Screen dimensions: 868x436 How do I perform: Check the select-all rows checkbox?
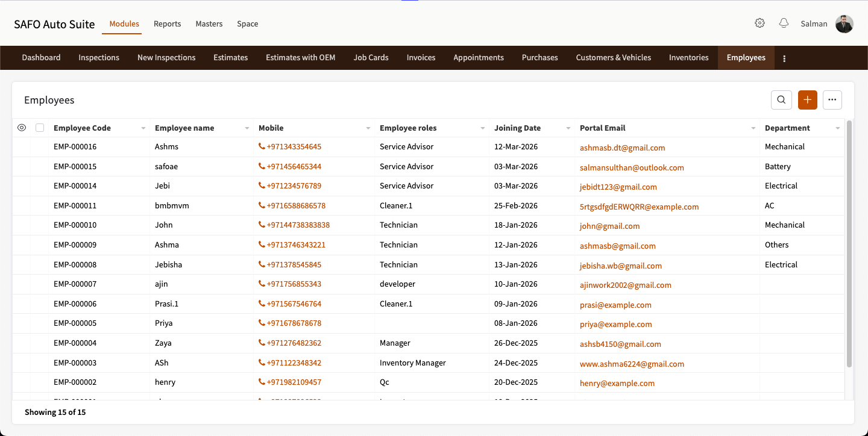40,128
